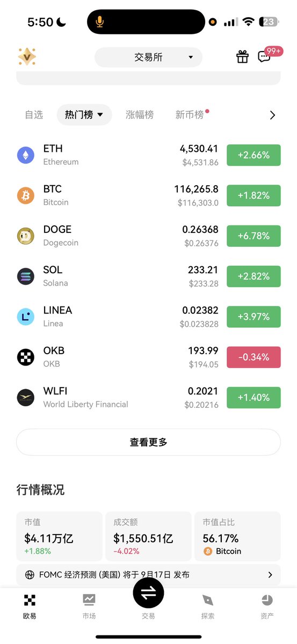Expand the 交易所 exchange dropdown

148,57
